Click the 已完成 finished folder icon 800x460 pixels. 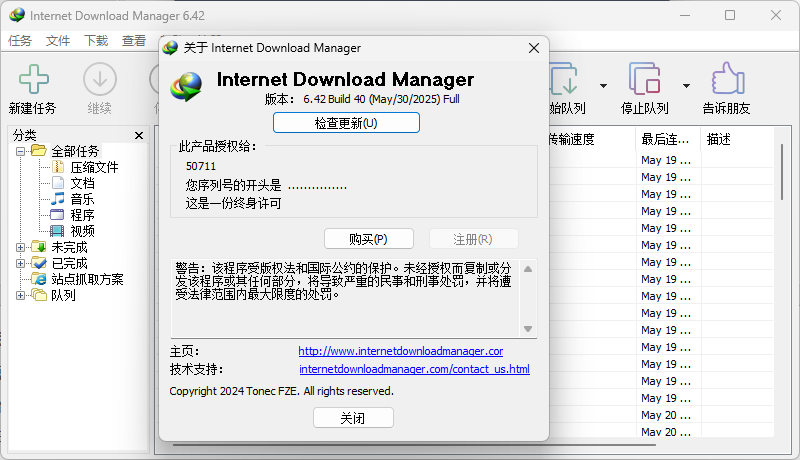(x=39, y=263)
